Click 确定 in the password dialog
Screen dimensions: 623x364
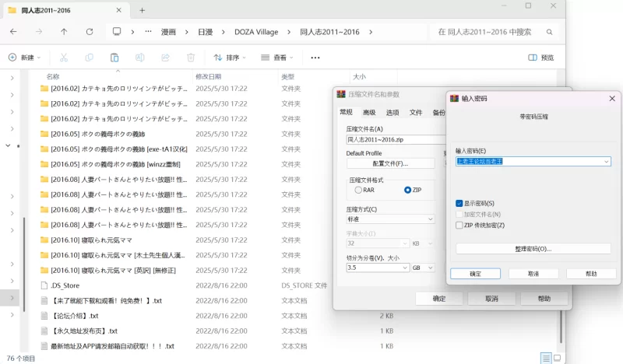(475, 274)
